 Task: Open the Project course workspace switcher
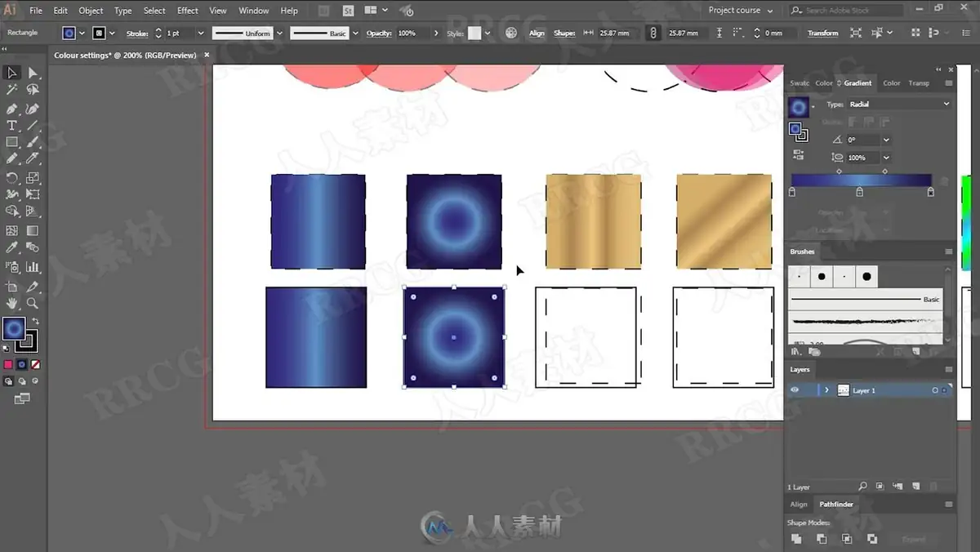pos(740,11)
